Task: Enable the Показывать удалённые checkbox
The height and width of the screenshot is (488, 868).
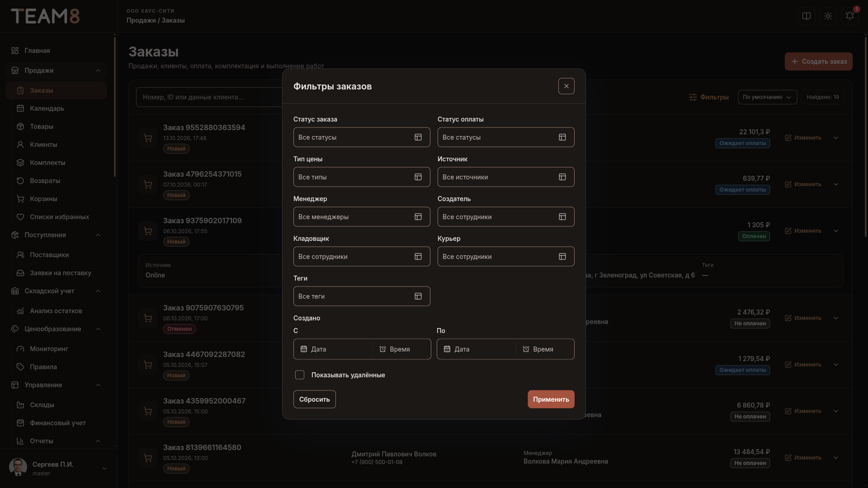Action: 300,375
